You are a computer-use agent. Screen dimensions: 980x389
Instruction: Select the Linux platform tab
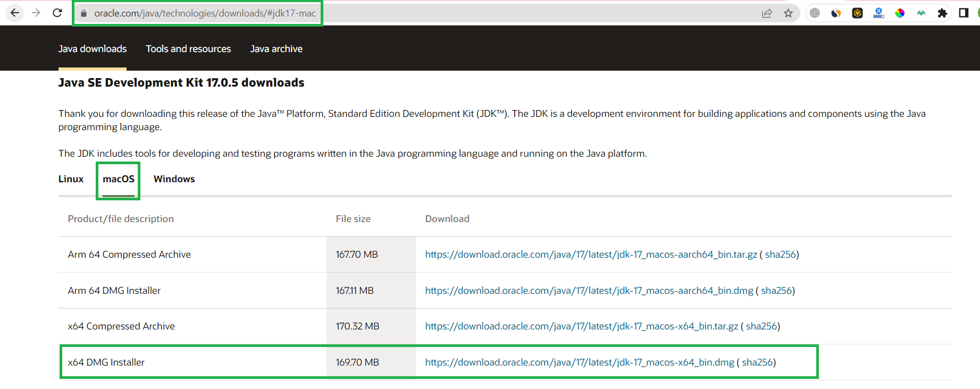(71, 179)
